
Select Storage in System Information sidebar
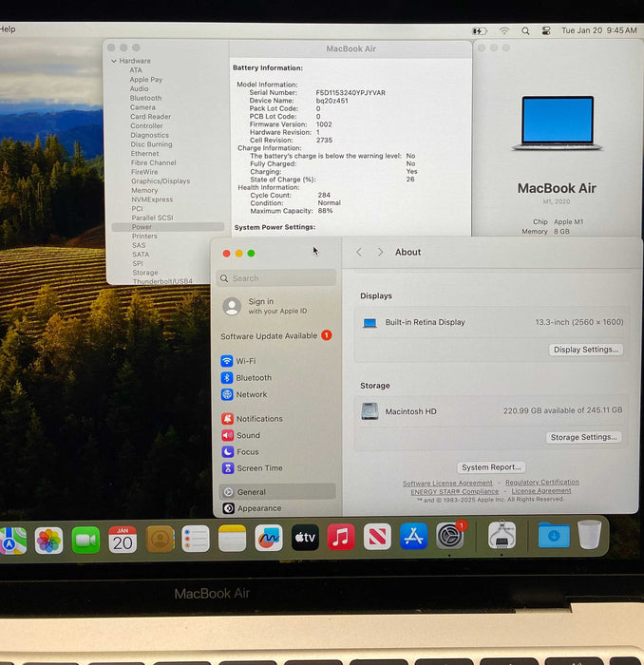[145, 273]
